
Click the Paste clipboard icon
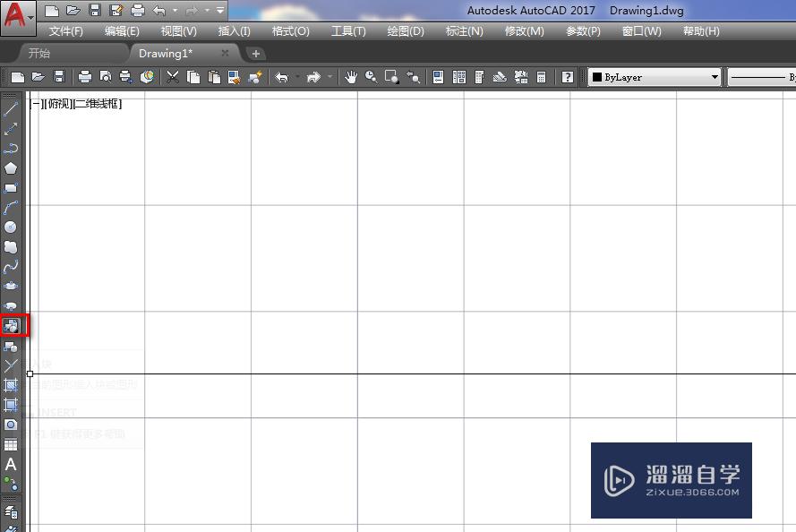[214, 77]
